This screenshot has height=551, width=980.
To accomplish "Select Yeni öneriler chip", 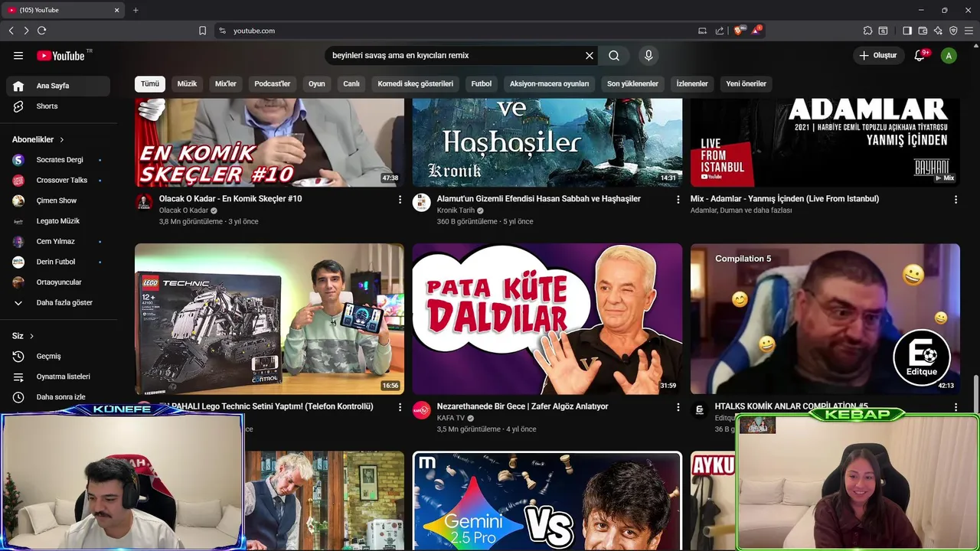I will click(x=746, y=83).
